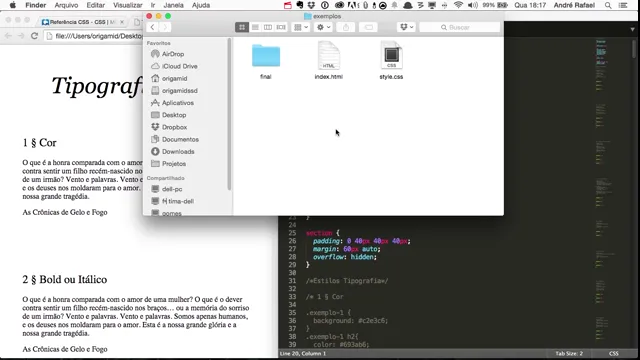640x360 pixels.
Task: Reload the page in the browser
Action: (x=35, y=36)
